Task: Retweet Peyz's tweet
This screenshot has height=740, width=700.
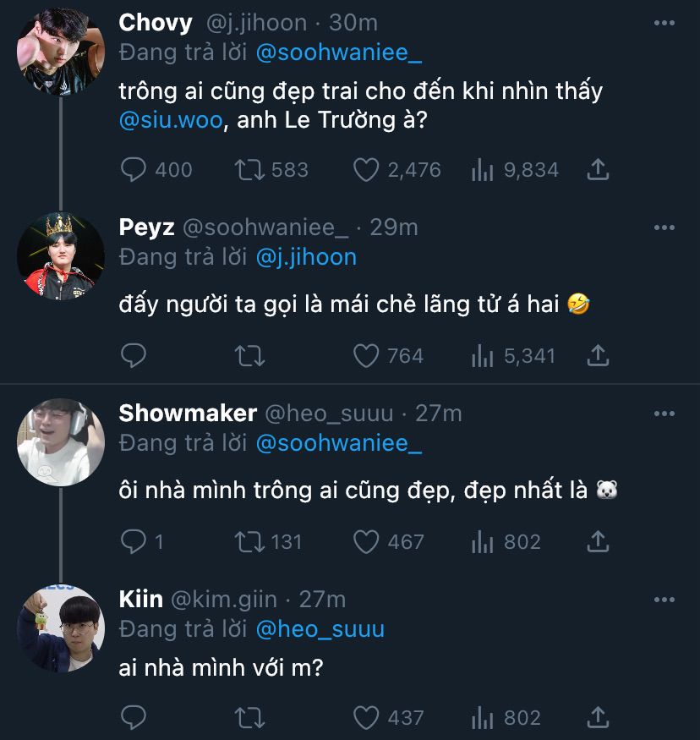Action: [249, 356]
